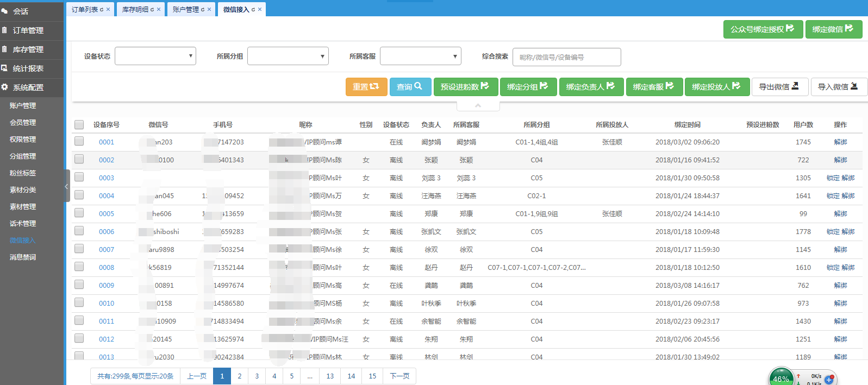
Task: Click the blue 查询 search button
Action: point(410,87)
